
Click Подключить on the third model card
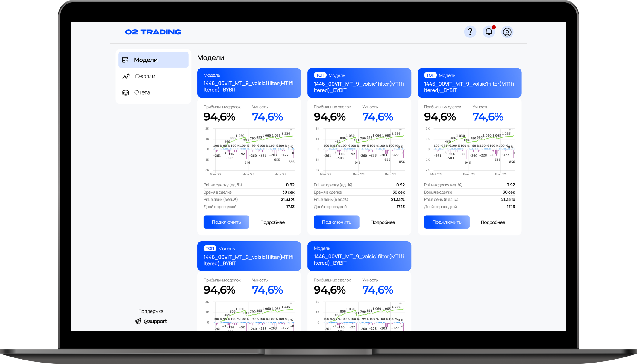[447, 222]
